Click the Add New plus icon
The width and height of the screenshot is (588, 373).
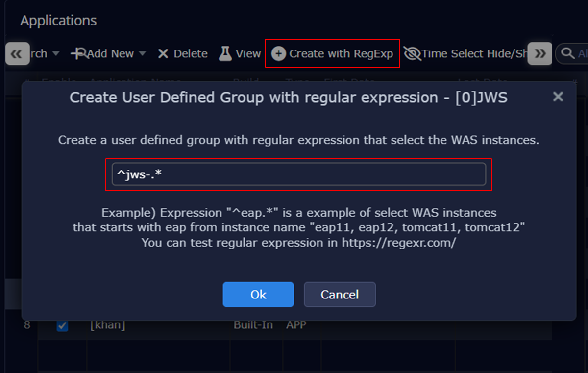click(78, 53)
